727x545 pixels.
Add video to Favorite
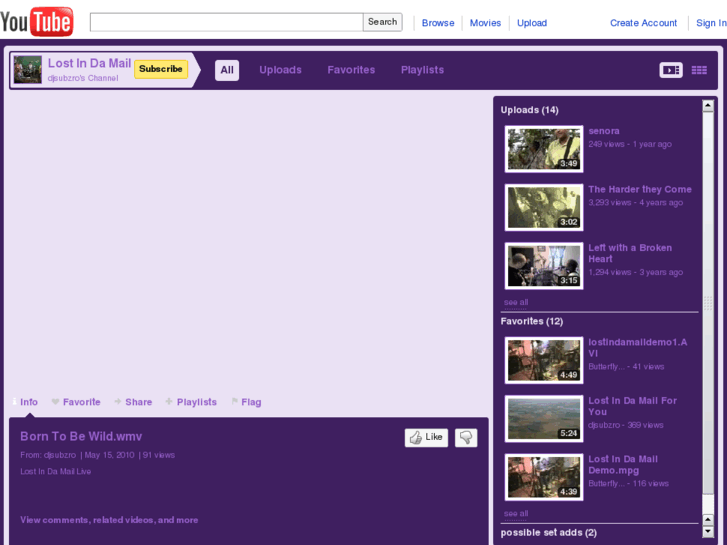[x=76, y=402]
